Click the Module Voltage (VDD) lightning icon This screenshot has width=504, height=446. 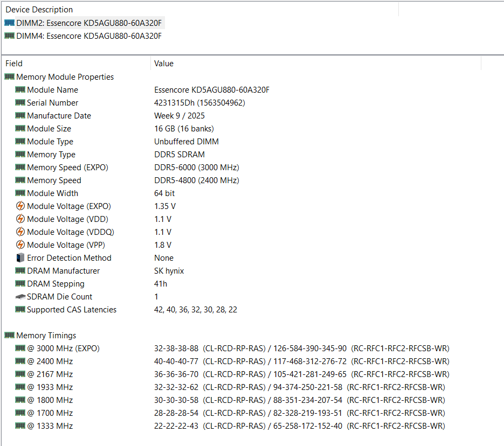click(20, 219)
